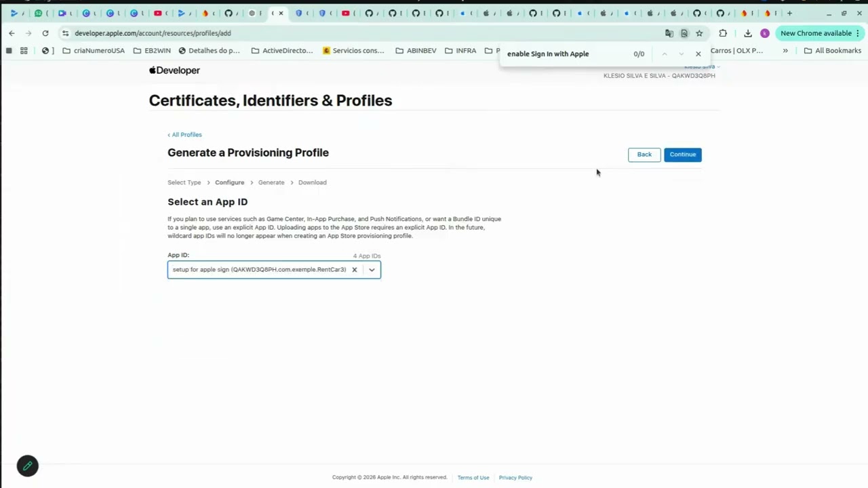
Task: Click the Configure step
Action: (229, 182)
